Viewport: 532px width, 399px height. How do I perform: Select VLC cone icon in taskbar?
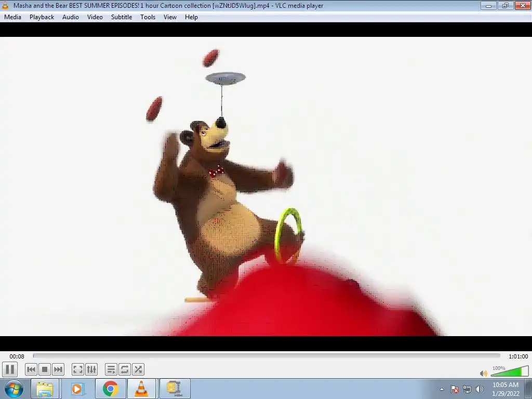coord(141,389)
